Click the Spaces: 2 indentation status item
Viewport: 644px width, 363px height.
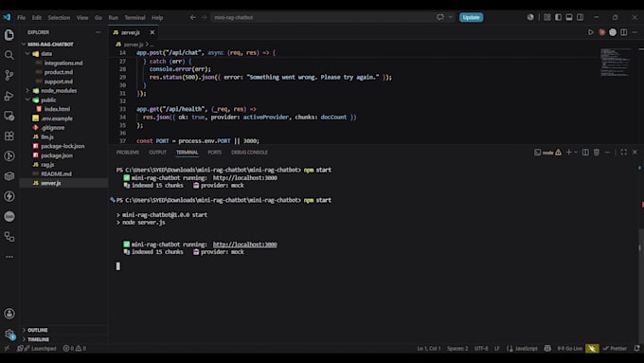[457, 348]
